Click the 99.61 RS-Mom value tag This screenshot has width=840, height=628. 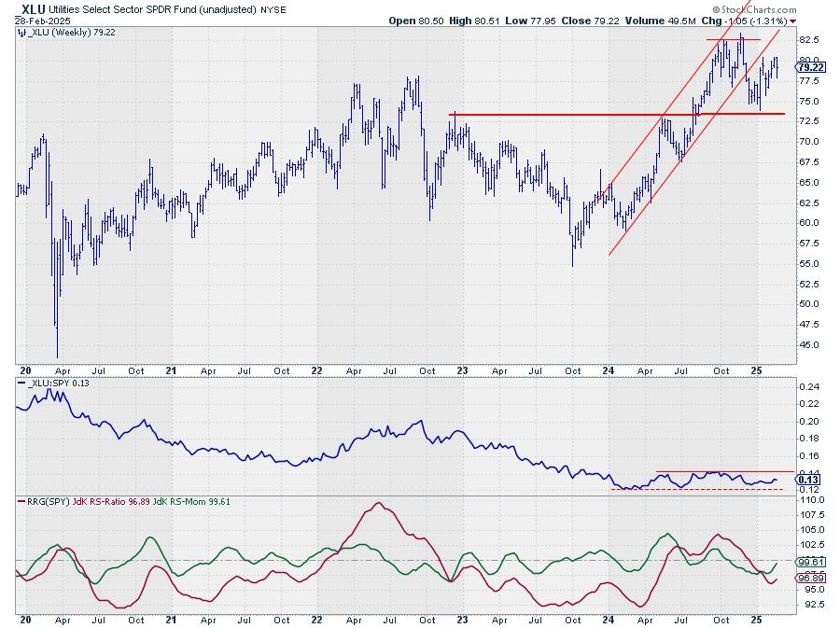(808, 563)
